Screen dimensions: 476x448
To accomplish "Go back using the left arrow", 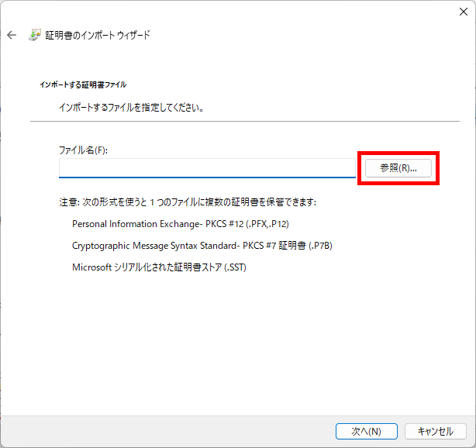I will pyautogui.click(x=12, y=35).
